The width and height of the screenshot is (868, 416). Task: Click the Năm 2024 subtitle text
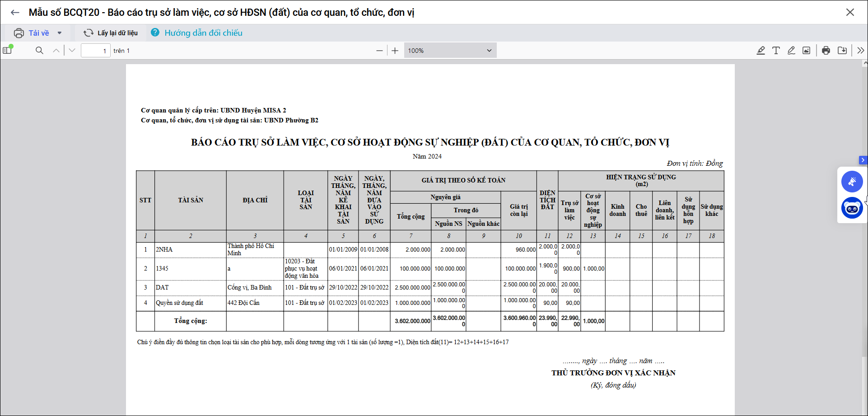[427, 156]
